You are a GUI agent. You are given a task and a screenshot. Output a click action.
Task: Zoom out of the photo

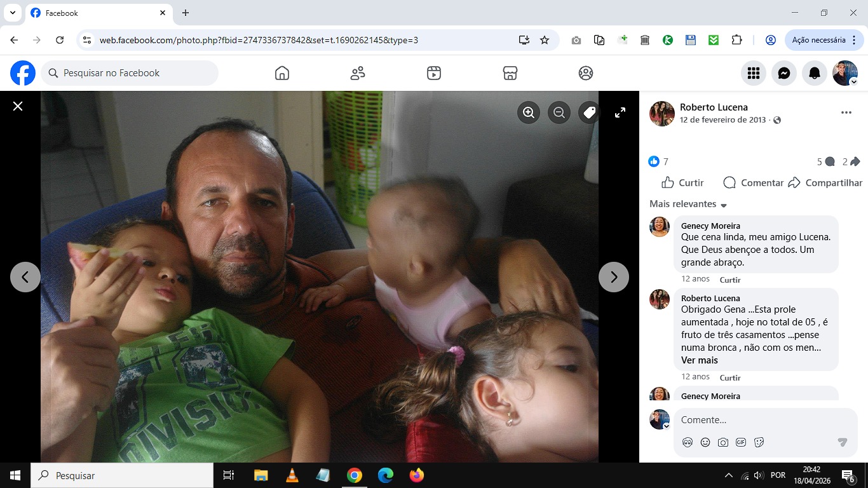click(x=559, y=112)
